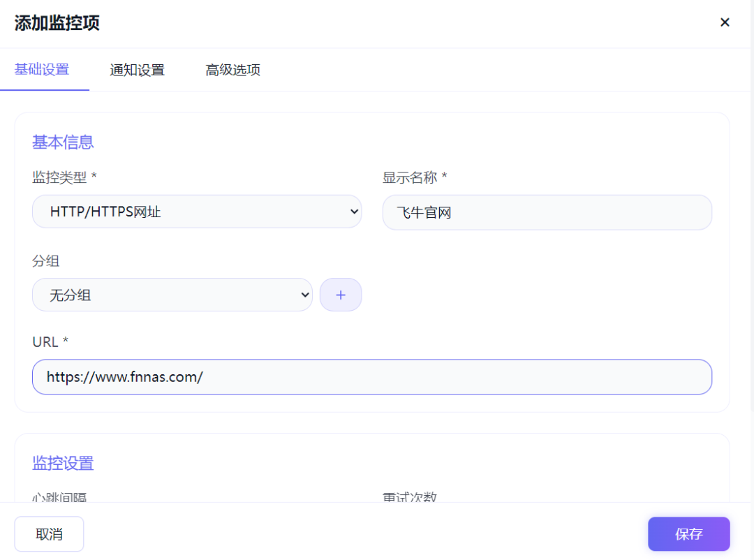Click the 监控设置 section heading
Viewport: 754px width, 560px height.
[x=63, y=464]
